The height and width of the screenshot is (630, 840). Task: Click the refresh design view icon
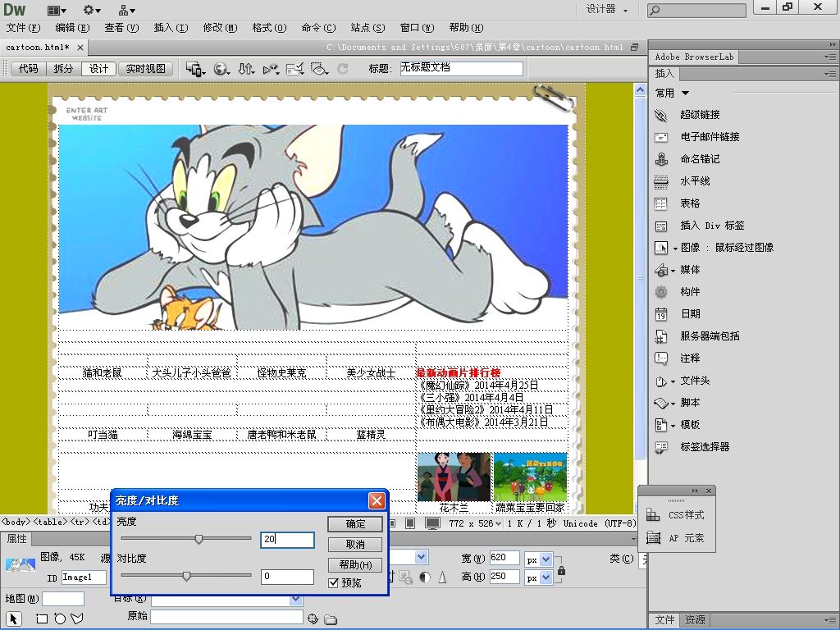[x=343, y=69]
